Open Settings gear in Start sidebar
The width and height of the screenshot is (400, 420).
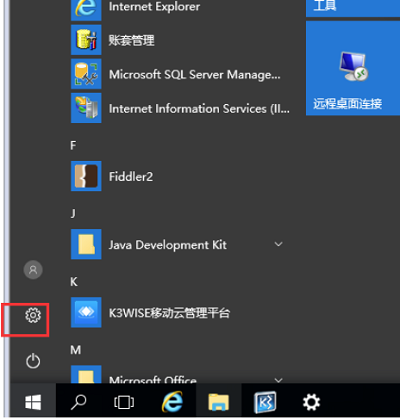click(x=33, y=315)
